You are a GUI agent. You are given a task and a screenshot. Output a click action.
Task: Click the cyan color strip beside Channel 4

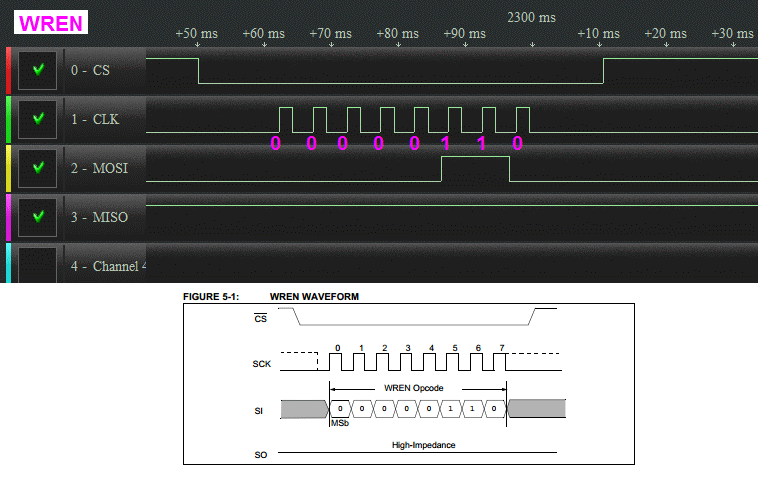click(x=9, y=264)
